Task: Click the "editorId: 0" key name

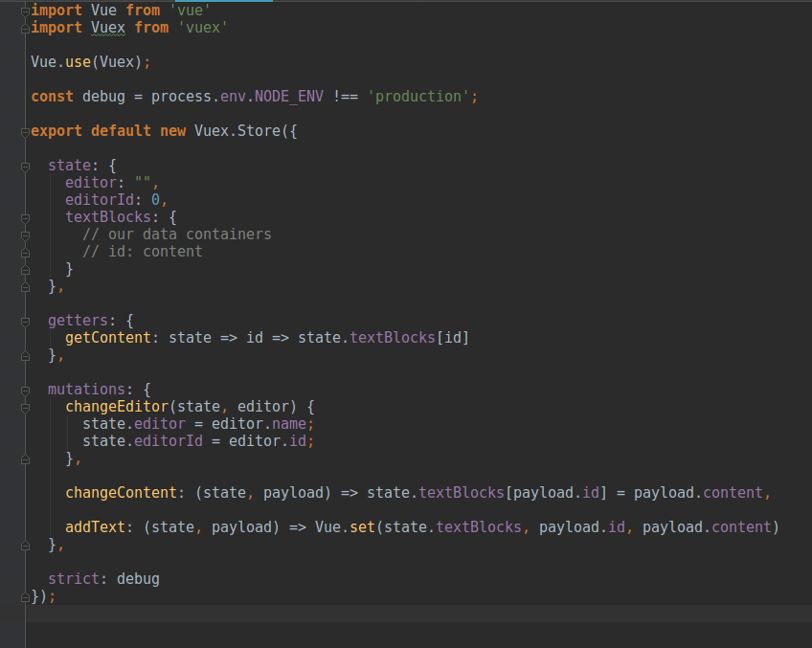Action: (x=100, y=200)
